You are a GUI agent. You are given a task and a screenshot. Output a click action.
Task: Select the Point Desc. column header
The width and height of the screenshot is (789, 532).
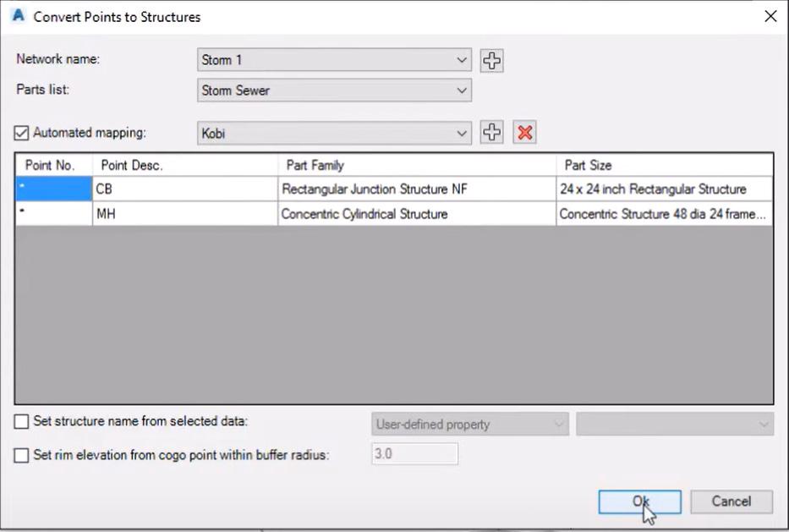[185, 165]
